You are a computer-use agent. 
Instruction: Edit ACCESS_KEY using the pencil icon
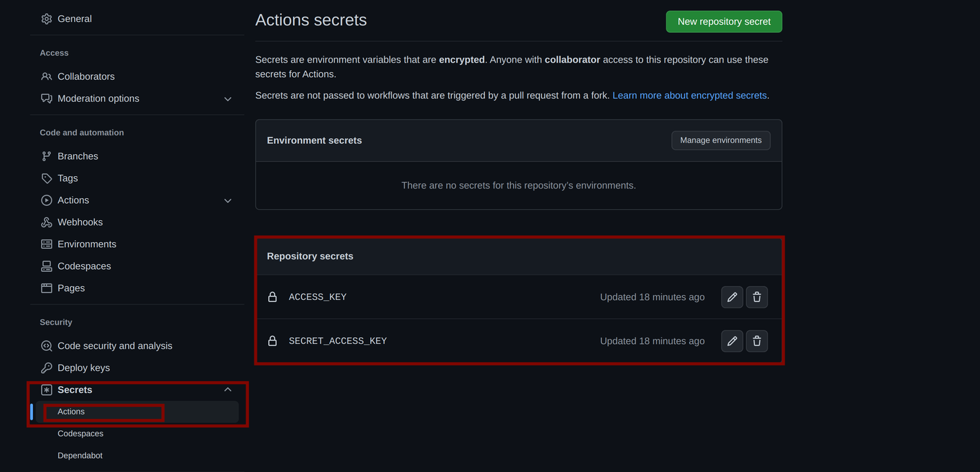[732, 297]
